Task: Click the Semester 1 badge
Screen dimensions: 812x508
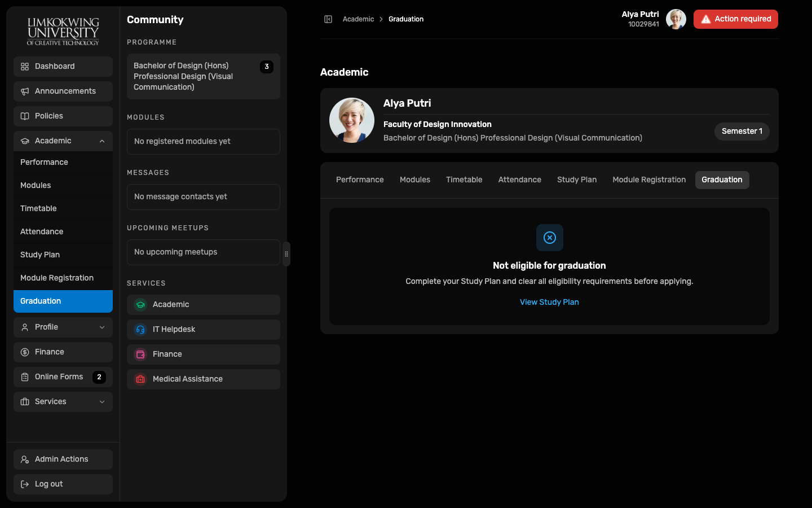Action: click(x=742, y=132)
